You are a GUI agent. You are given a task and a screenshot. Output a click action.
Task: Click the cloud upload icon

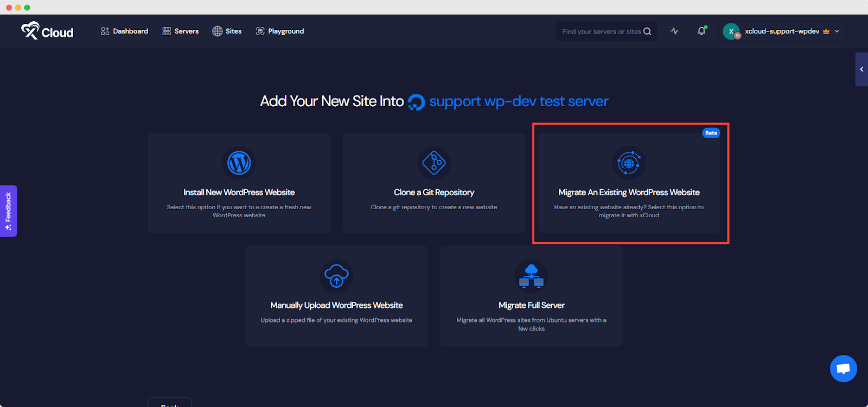pyautogui.click(x=336, y=276)
